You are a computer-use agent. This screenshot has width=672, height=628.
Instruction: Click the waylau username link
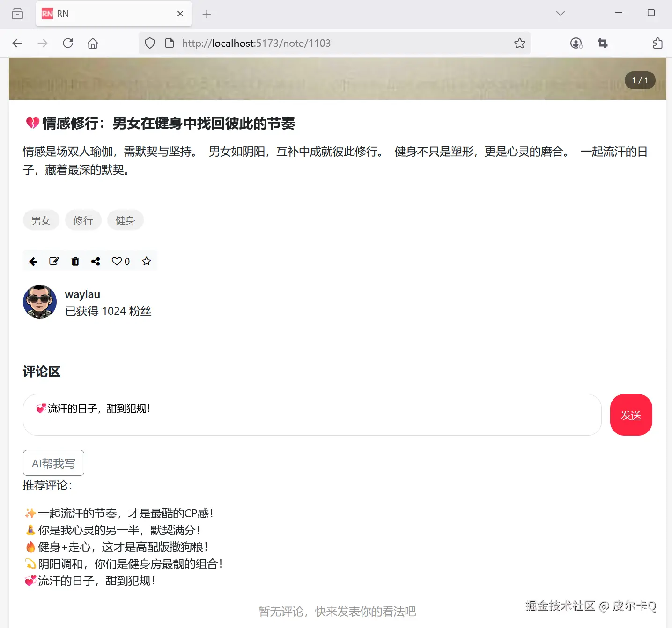[x=82, y=294]
